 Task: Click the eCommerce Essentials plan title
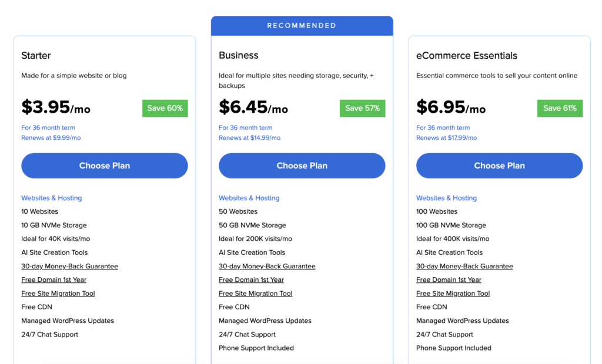coord(466,56)
